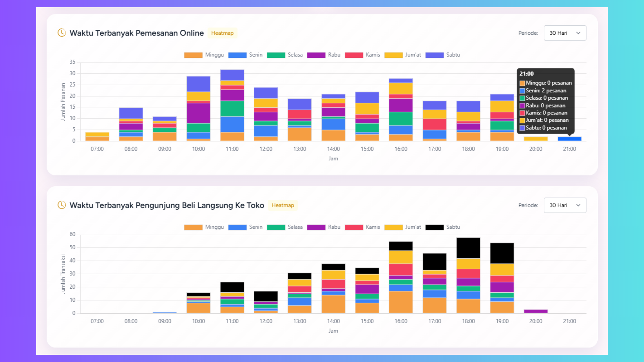Click the green Selasa legend marker on bottom chart
Viewport: 644px width, 362px height.
pyautogui.click(x=276, y=227)
